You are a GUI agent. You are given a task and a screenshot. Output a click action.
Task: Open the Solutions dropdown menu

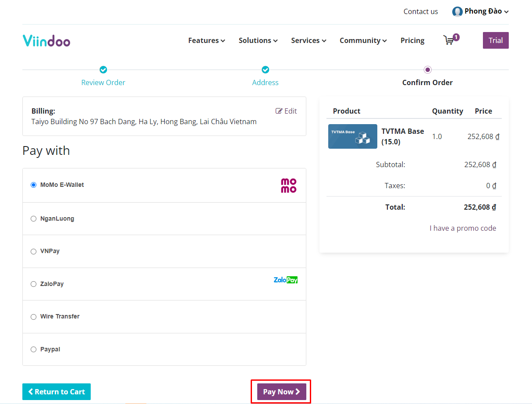[258, 40]
